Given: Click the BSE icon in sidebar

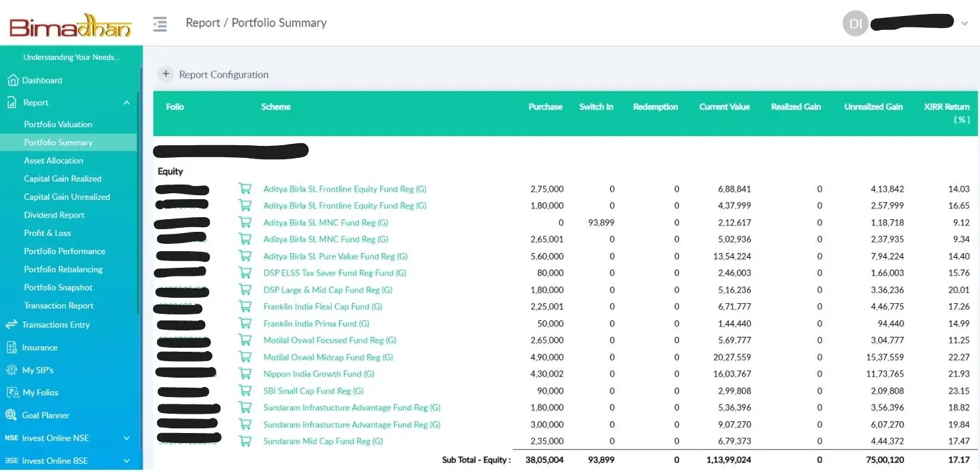Looking at the screenshot, I should coord(11,460).
